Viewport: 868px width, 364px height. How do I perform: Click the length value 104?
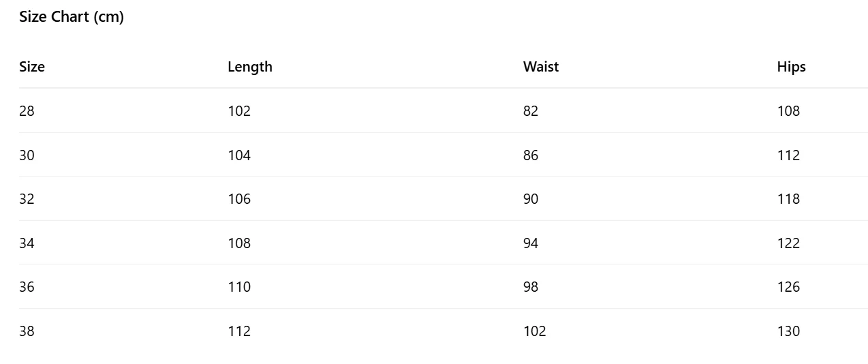coord(239,155)
